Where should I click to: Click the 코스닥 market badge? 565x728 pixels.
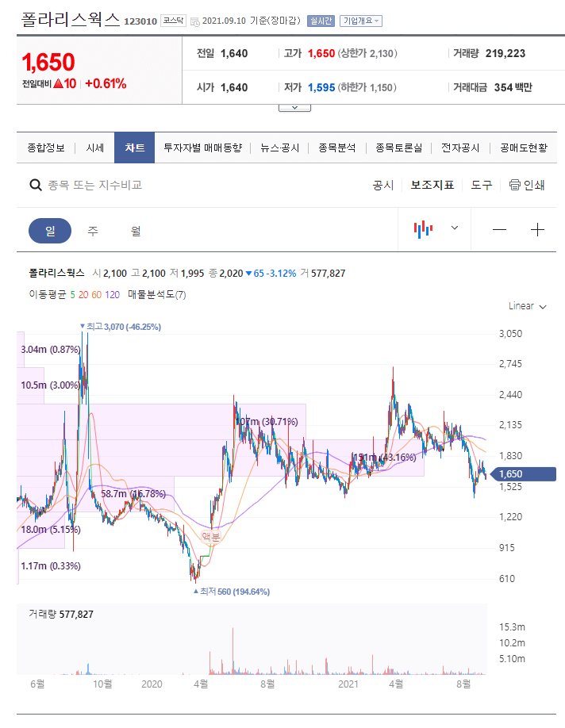pos(173,21)
